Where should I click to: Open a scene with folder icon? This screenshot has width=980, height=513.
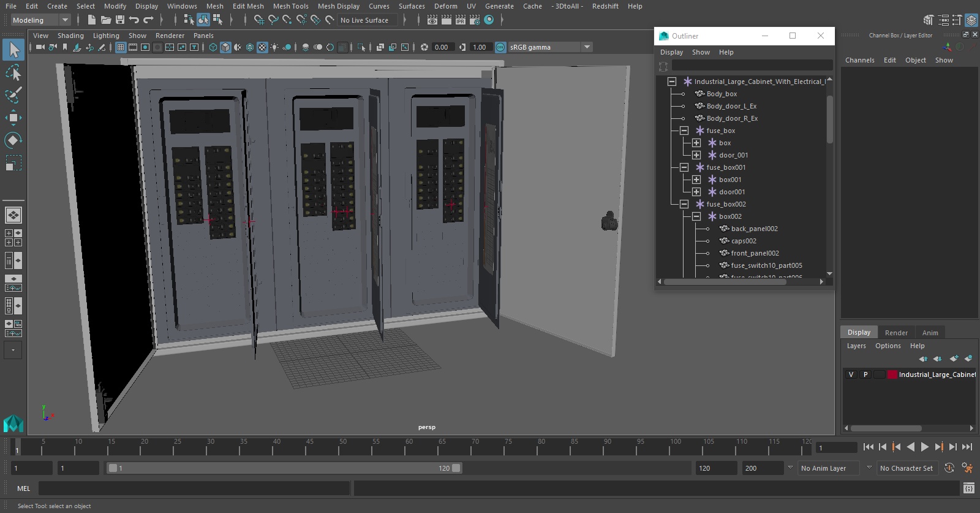(x=106, y=20)
